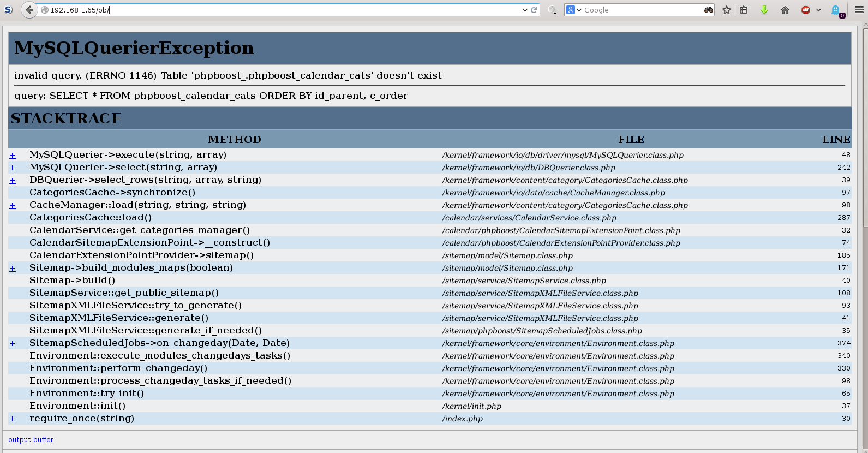Expand the DBQuerier->select_rows stack entry
Image resolution: width=868 pixels, height=453 pixels.
[x=13, y=181]
